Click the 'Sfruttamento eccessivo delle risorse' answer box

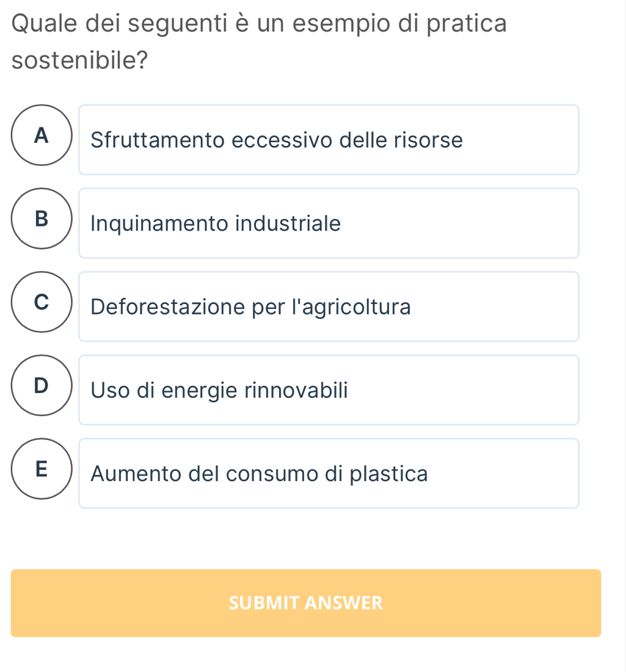pos(329,140)
